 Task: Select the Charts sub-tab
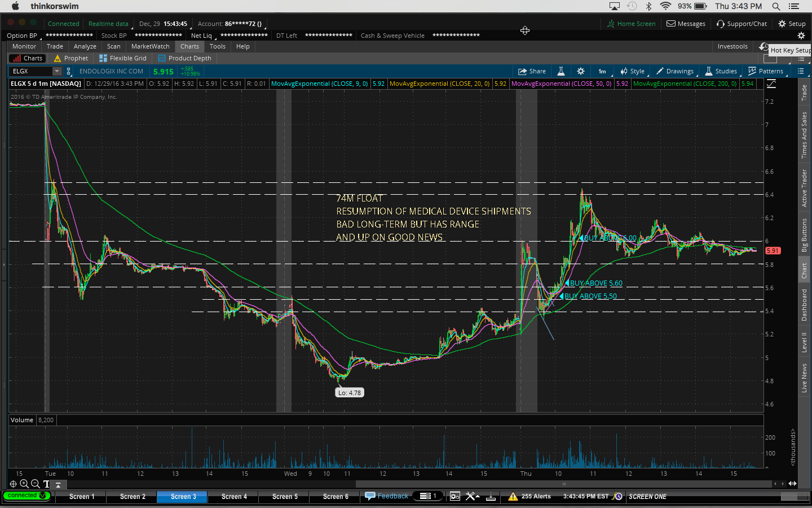point(28,58)
